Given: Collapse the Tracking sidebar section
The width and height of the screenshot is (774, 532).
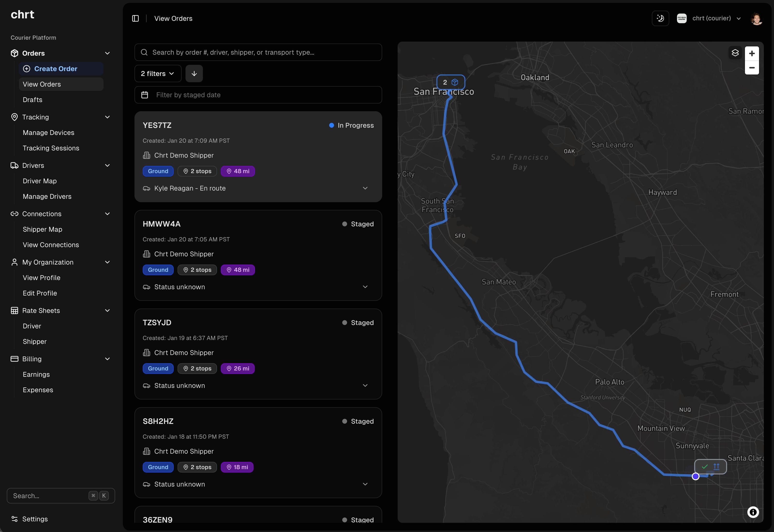Looking at the screenshot, I should (x=107, y=117).
